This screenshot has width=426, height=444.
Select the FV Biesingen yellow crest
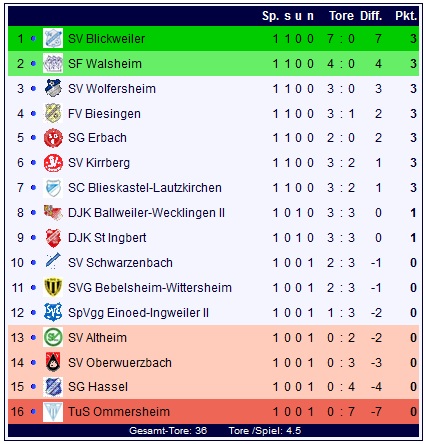pyautogui.click(x=53, y=113)
